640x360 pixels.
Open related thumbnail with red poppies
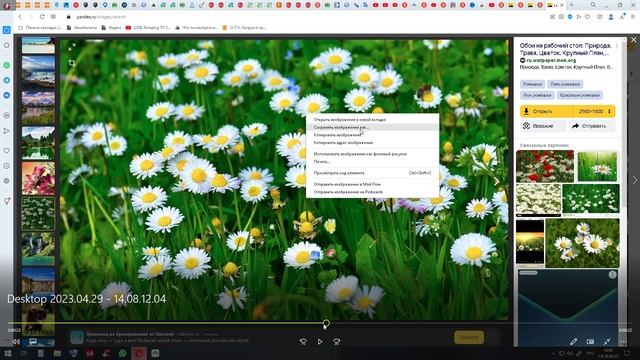tap(545, 166)
